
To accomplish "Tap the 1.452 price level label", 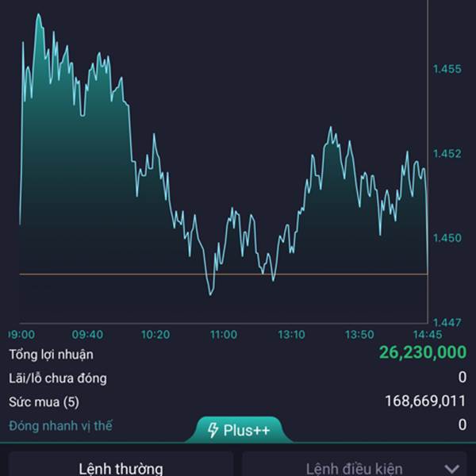I will tap(447, 154).
